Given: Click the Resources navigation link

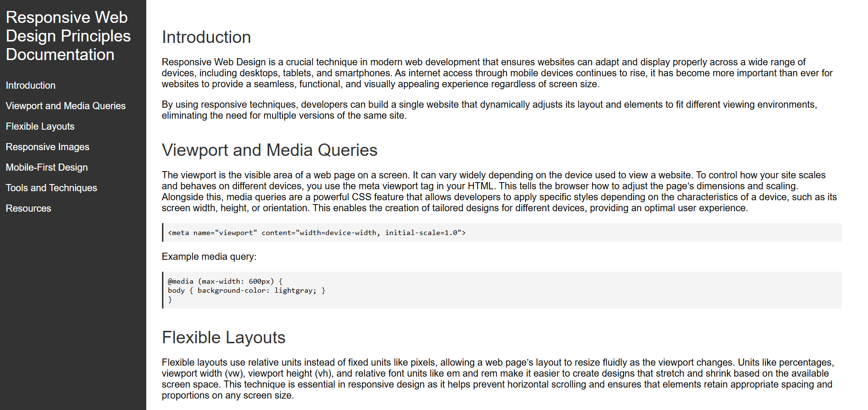Looking at the screenshot, I should pyautogui.click(x=29, y=208).
